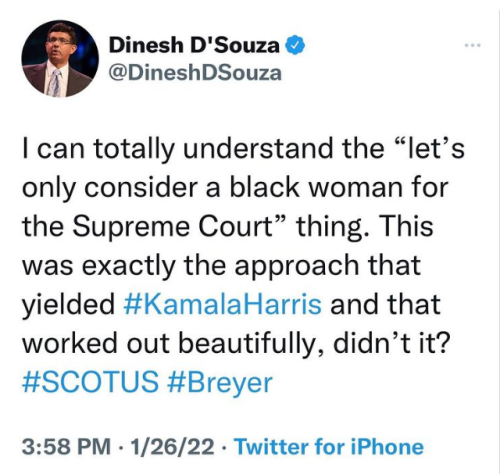Open the #KamalaHarris hashtag
This screenshot has height=474, width=500.
pyautogui.click(x=222, y=304)
